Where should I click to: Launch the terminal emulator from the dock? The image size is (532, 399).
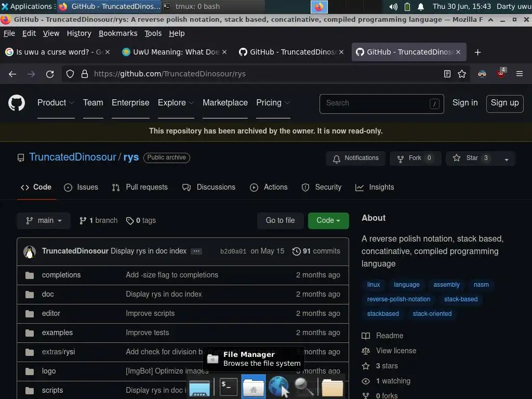click(x=229, y=387)
